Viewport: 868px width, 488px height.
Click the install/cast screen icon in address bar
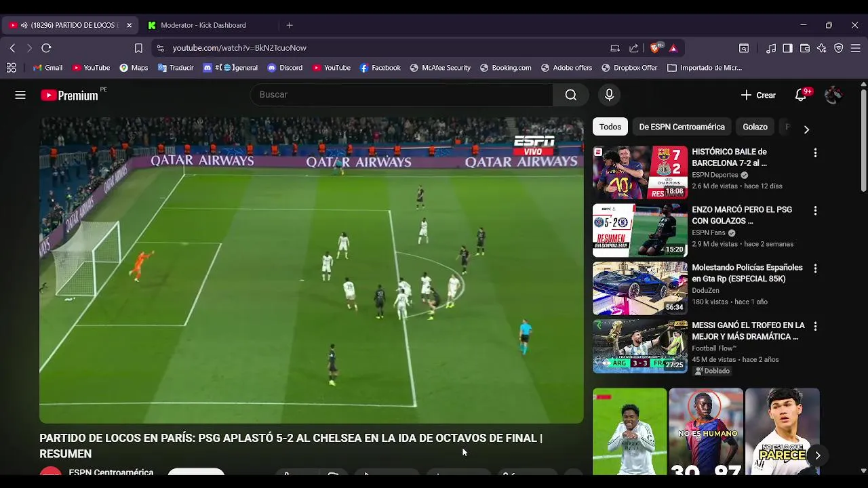[x=615, y=48]
